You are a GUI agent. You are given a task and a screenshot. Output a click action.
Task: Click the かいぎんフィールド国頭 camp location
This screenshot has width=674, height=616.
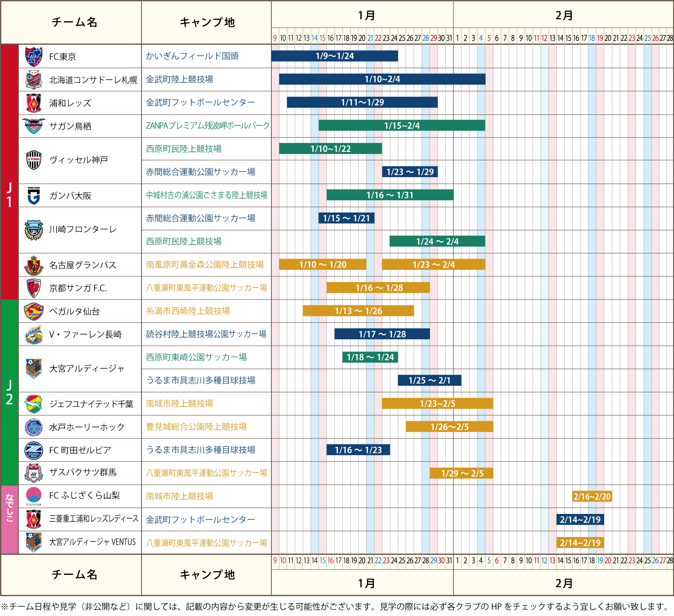point(192,56)
